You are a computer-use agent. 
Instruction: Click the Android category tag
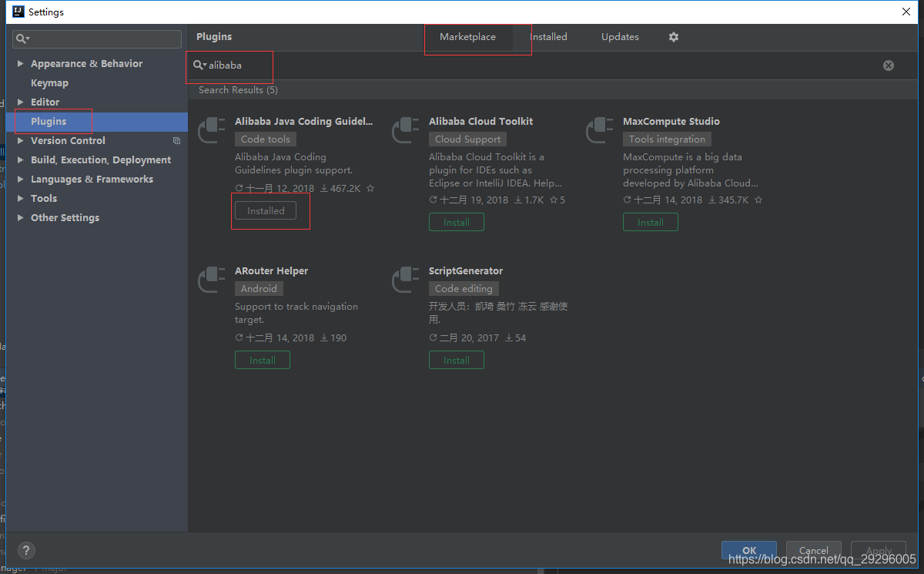(x=259, y=289)
